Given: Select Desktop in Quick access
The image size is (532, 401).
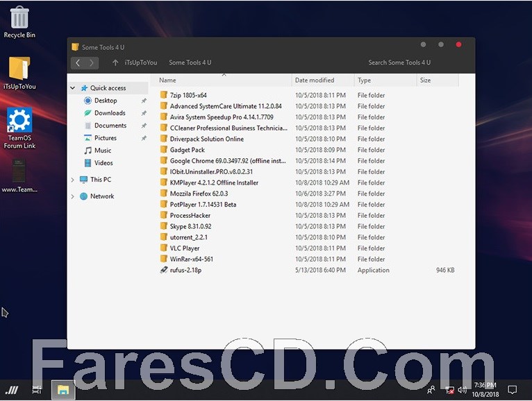Looking at the screenshot, I should pos(106,101).
